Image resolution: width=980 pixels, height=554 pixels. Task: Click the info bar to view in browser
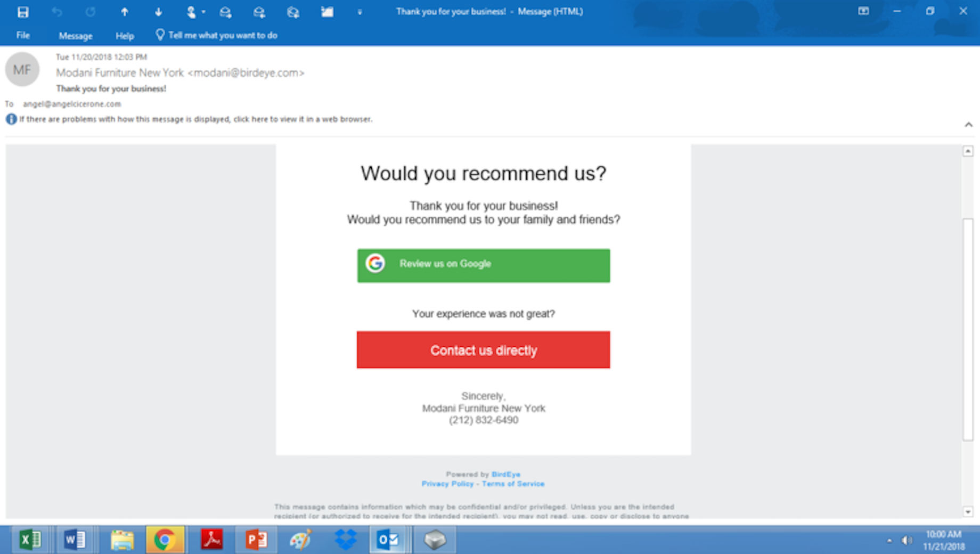click(195, 119)
